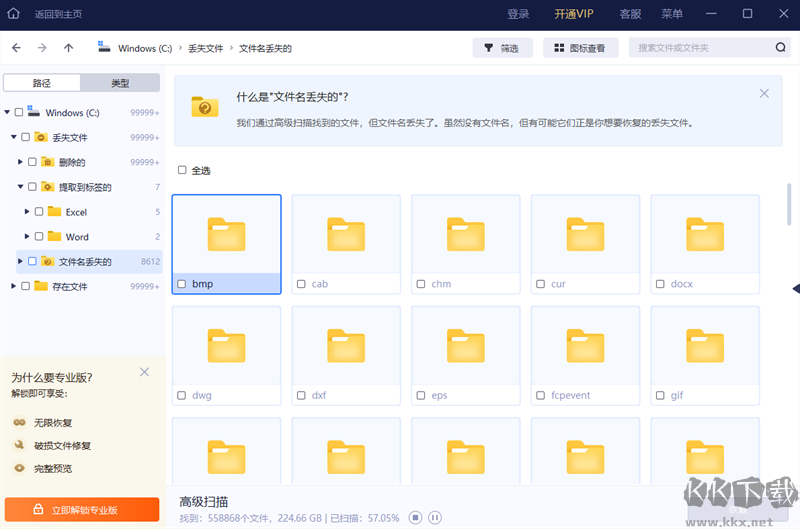
Task: Click 丢失文件 in the breadcrumb
Action: (x=206, y=48)
